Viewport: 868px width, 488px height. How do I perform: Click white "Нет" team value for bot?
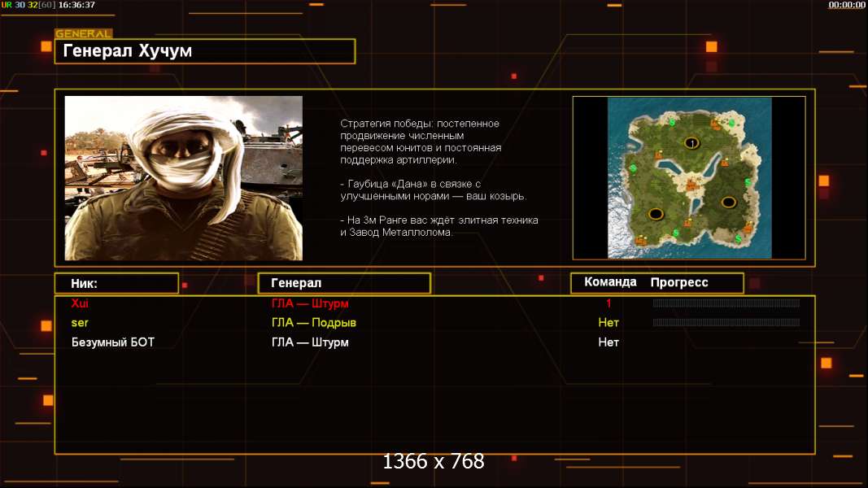tap(608, 342)
